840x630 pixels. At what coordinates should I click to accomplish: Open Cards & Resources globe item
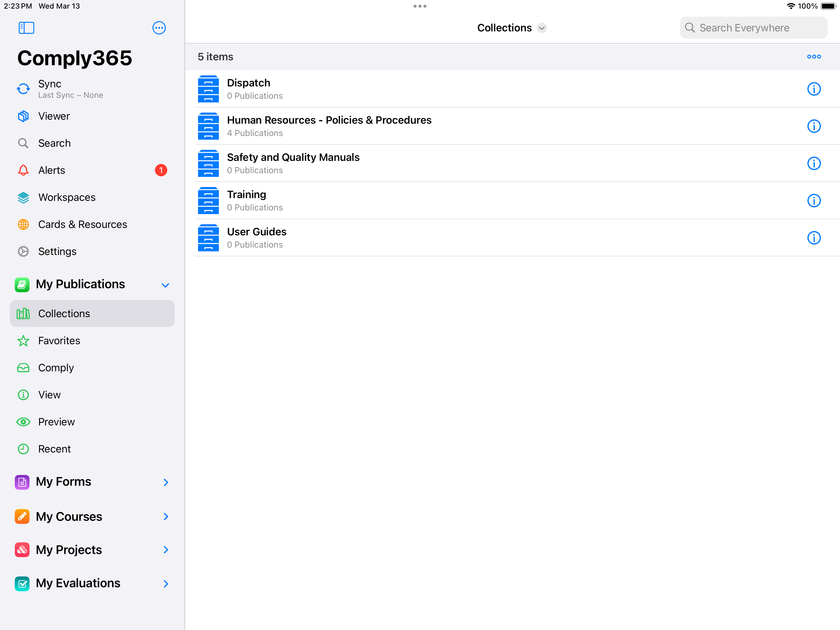82,224
